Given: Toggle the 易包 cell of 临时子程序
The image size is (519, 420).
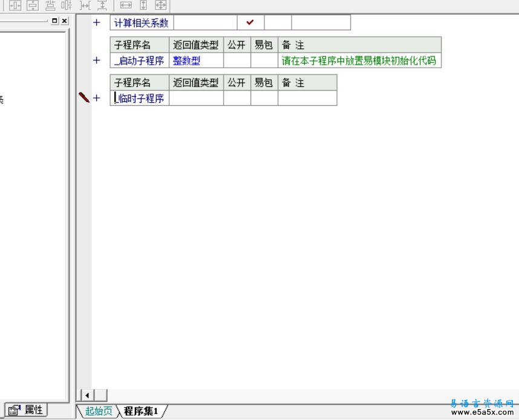Looking at the screenshot, I should click(264, 99).
